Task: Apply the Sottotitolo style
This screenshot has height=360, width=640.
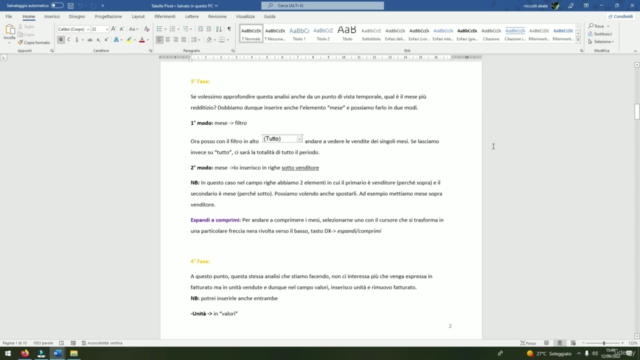Action: [371, 33]
